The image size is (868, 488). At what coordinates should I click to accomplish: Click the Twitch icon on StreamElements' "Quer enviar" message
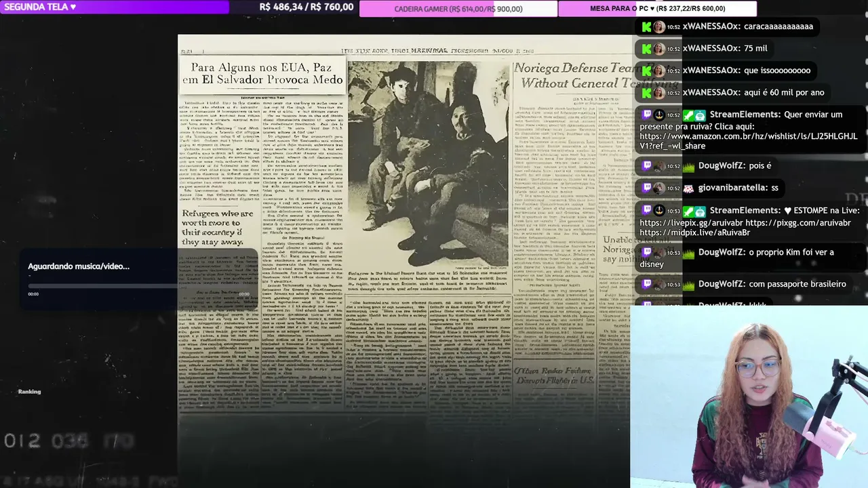646,115
